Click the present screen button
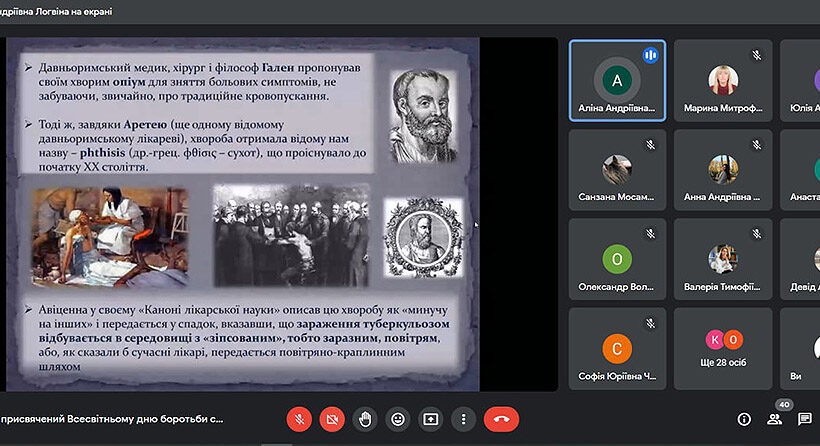The width and height of the screenshot is (820, 446). point(430,419)
